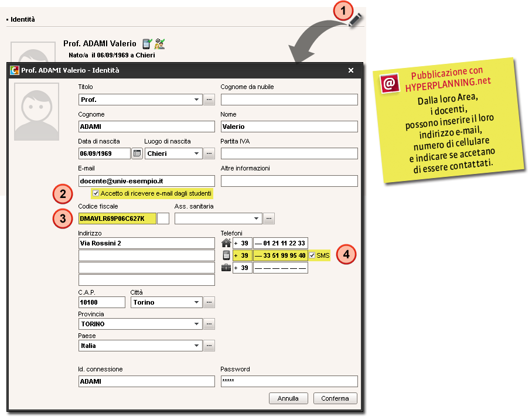Open the Ass. sanitaria ellipsis button
The image size is (532, 420).
click(x=269, y=218)
